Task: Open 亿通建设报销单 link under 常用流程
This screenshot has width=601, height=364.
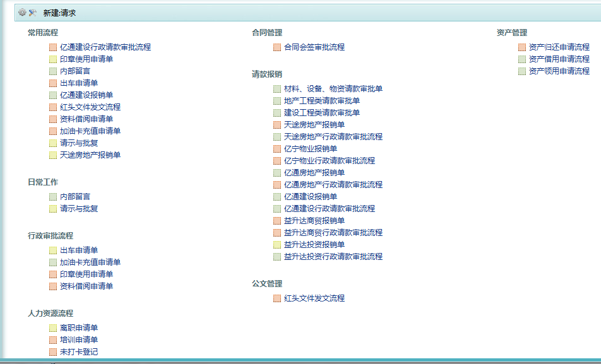Action: 86,95
